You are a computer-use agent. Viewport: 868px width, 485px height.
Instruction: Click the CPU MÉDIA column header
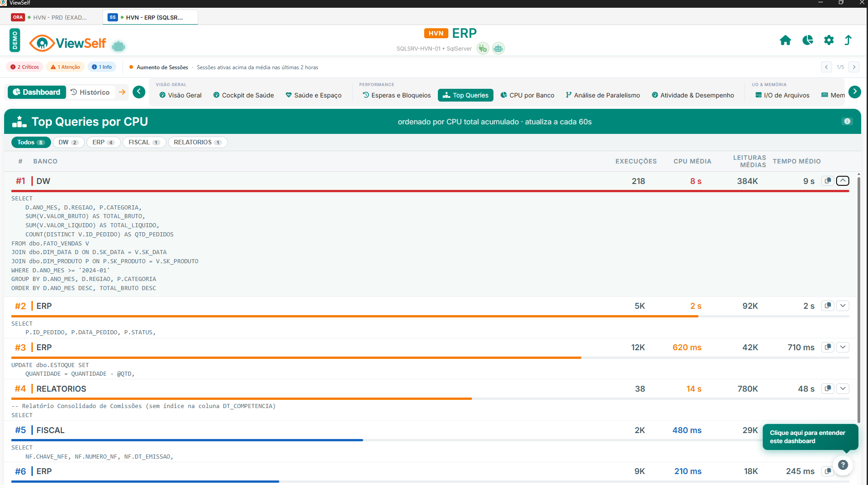pyautogui.click(x=692, y=161)
